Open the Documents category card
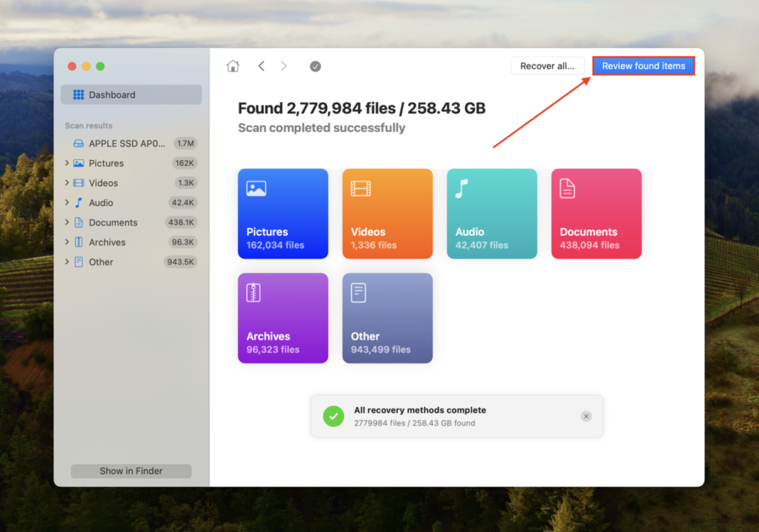Screen dimensions: 759x532 596,213
